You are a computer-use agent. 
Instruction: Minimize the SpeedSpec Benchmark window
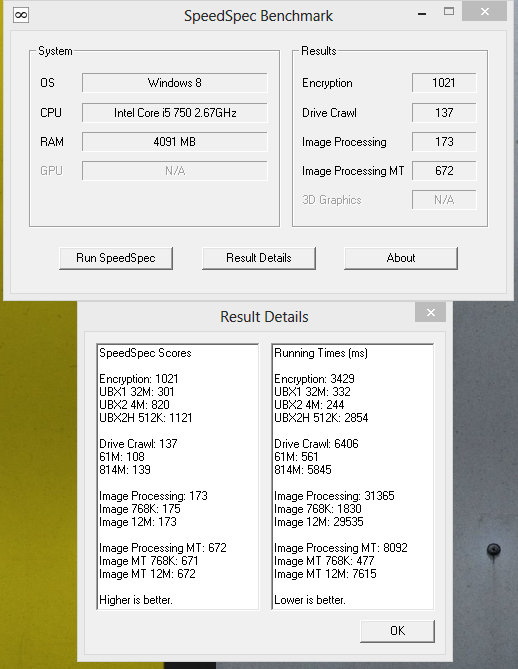(422, 14)
